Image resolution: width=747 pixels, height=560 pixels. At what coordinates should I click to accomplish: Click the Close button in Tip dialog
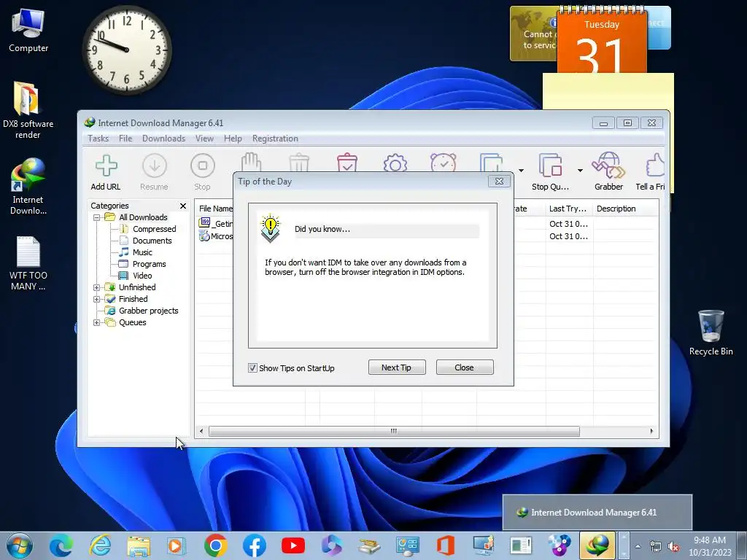pyautogui.click(x=464, y=367)
